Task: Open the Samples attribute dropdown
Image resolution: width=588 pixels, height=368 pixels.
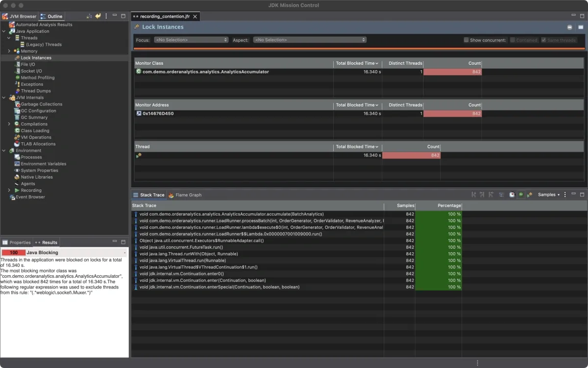Action: point(549,194)
